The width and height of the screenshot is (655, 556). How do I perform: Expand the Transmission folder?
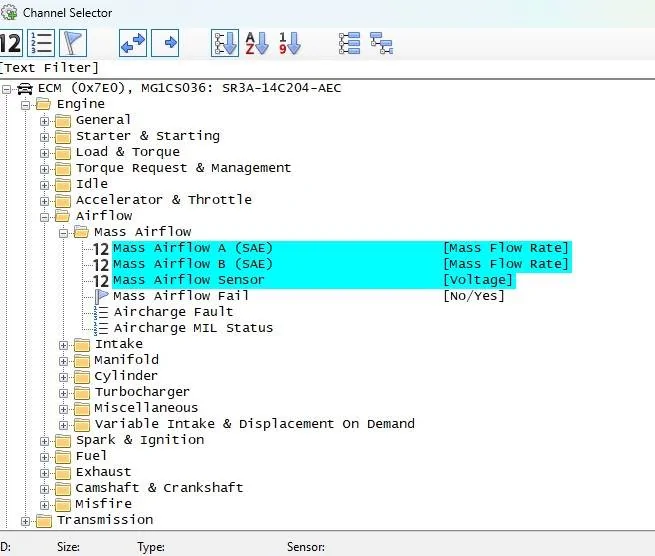point(25,522)
